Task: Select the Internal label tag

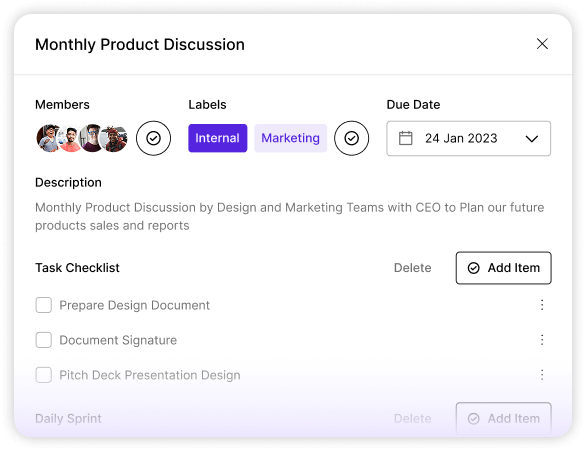Action: click(218, 138)
